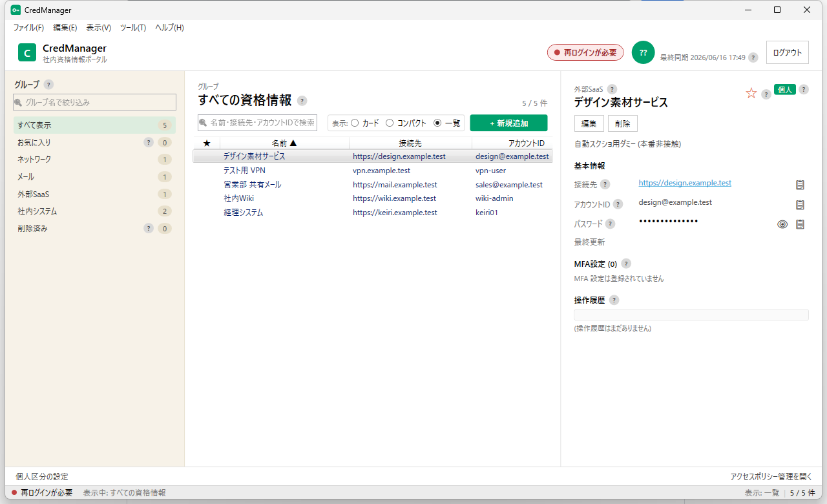Click the help icon next to グループ heading
This screenshot has height=504, width=827.
pos(48,85)
